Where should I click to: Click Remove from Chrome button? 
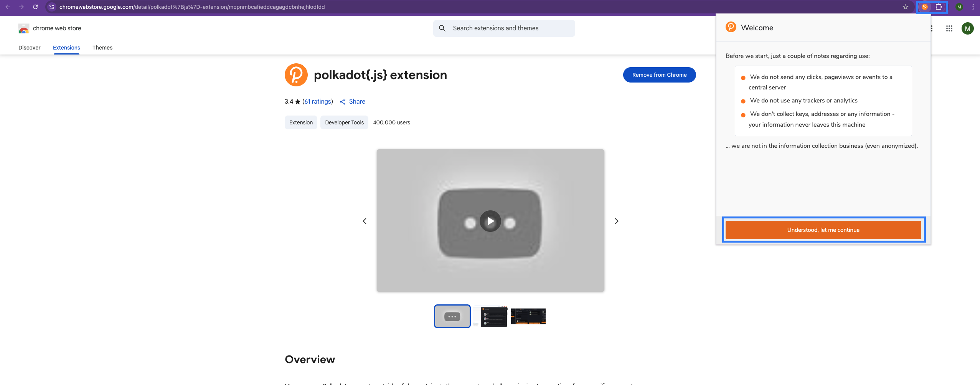click(x=659, y=75)
